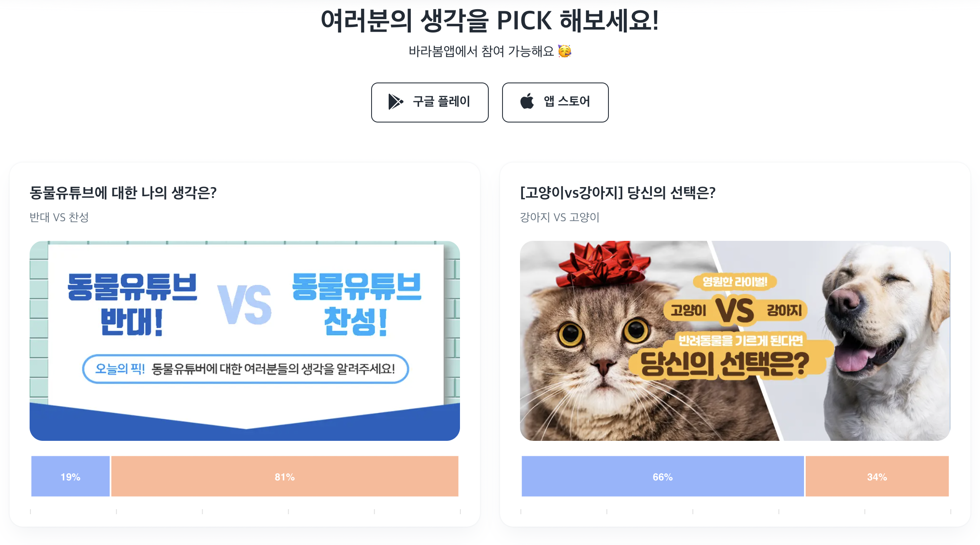The image size is (980, 545).
Task: Open the 앱 스토어 download button
Action: [x=555, y=102]
